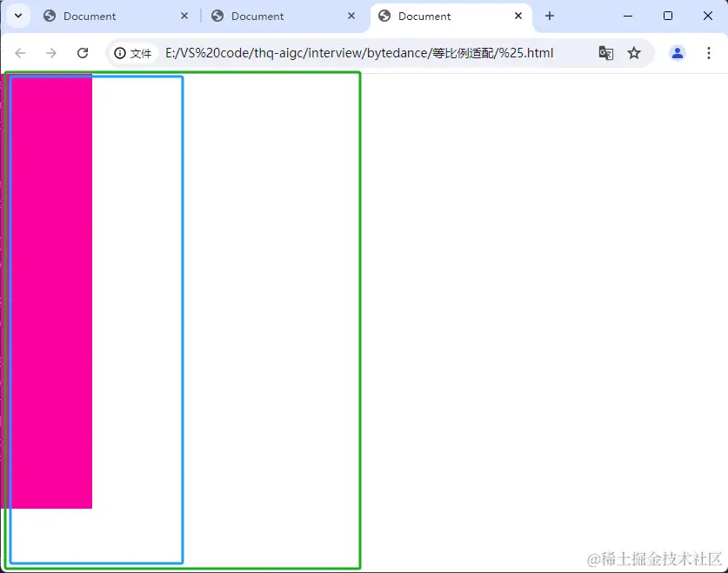728x573 pixels.
Task: Close the first Document tab
Action: [x=183, y=16]
